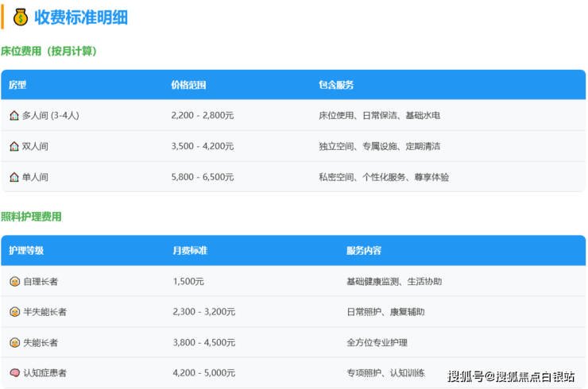Select the 5,800 - 6,500元 price cell
This screenshot has height=389, width=588.
click(x=203, y=177)
